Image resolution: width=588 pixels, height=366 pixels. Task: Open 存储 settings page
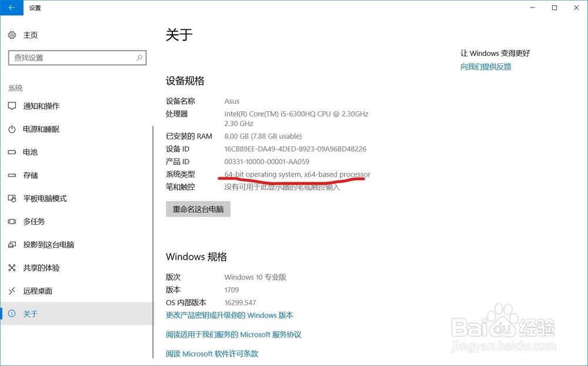tap(31, 175)
